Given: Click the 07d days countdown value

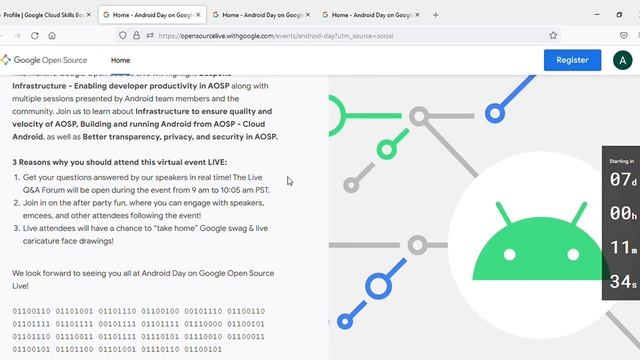Looking at the screenshot, I should pyautogui.click(x=623, y=179).
